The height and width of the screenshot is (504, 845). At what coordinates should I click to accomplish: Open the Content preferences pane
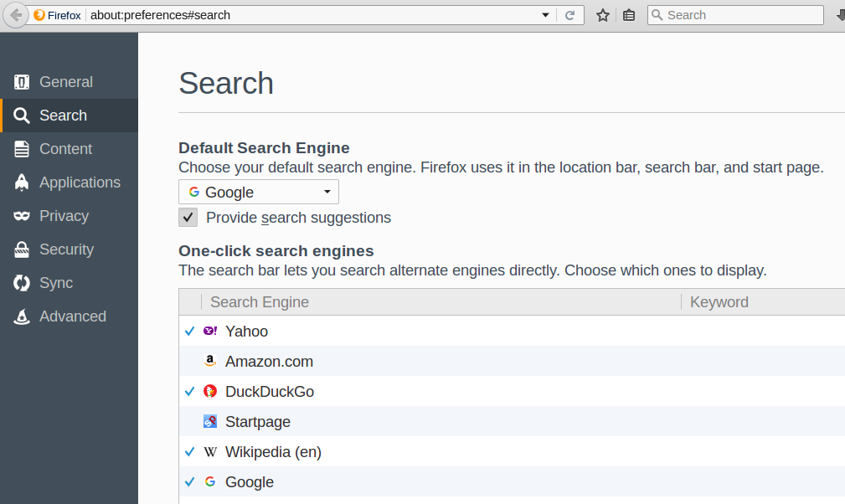tap(69, 149)
